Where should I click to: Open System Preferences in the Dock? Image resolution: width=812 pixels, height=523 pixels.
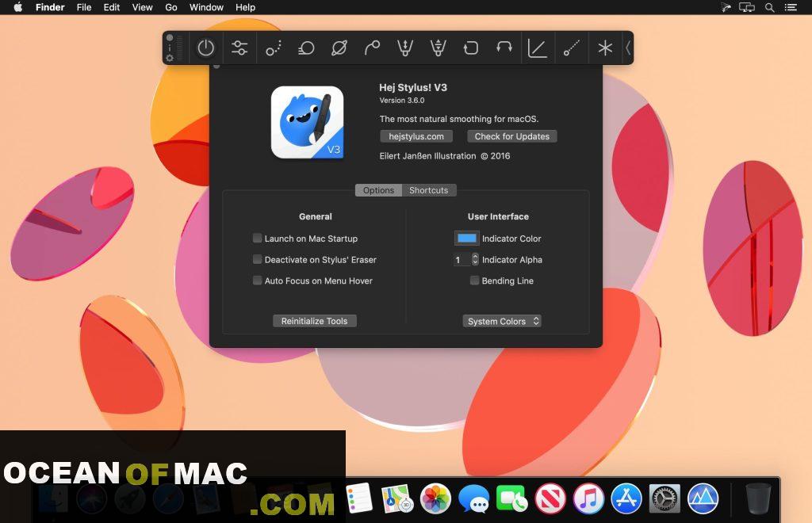pos(665,498)
